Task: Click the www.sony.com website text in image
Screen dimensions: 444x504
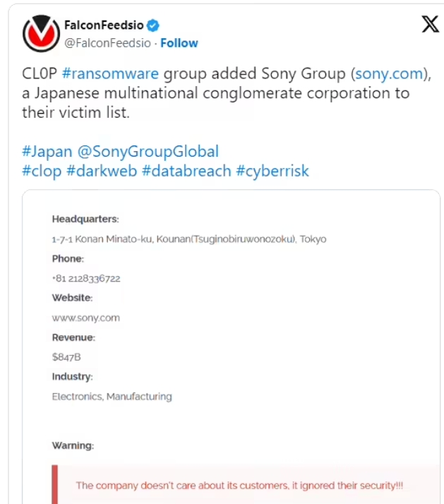Action: [85, 318]
